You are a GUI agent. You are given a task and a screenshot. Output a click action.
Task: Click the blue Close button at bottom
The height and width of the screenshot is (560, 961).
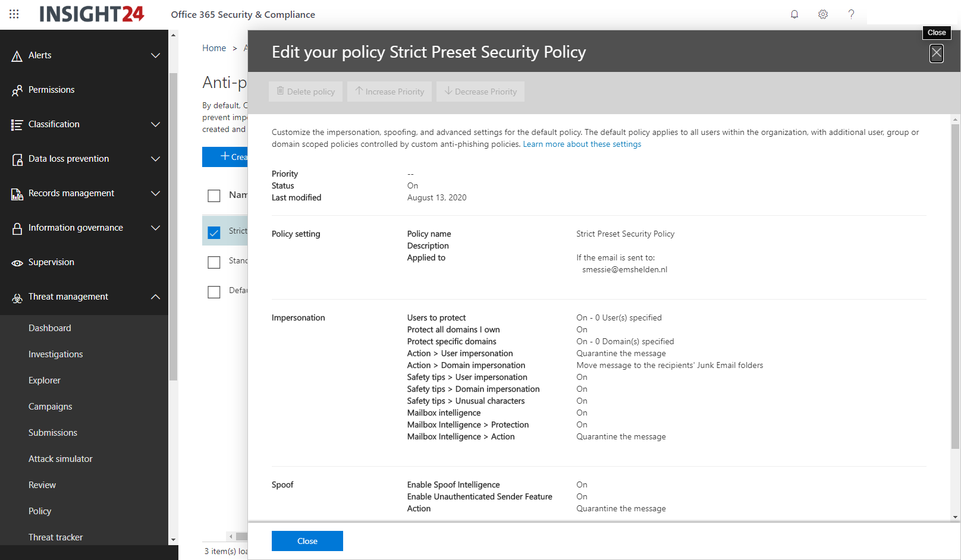tap(307, 541)
